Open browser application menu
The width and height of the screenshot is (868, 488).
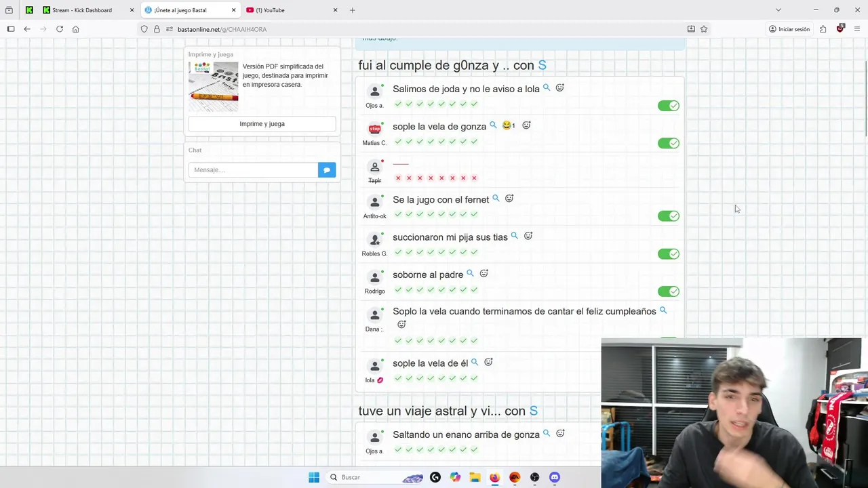(857, 29)
